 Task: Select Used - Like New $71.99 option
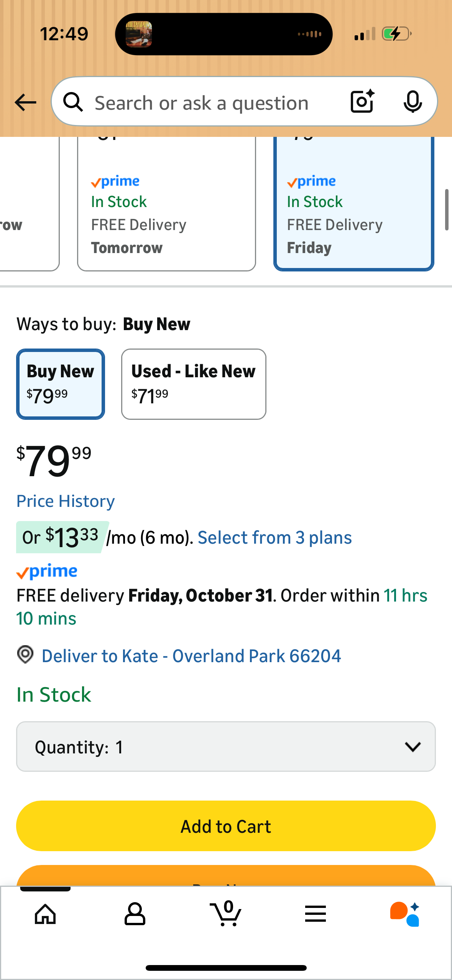coord(194,384)
